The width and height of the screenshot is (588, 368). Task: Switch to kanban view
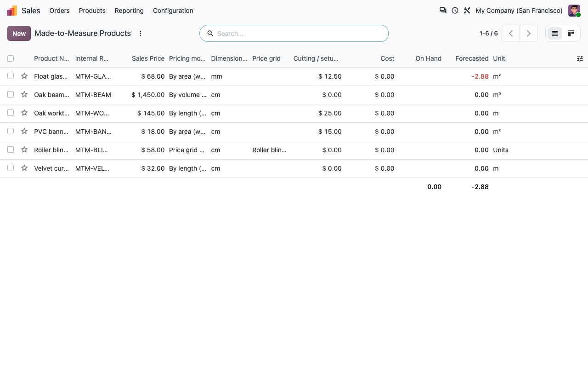click(571, 34)
